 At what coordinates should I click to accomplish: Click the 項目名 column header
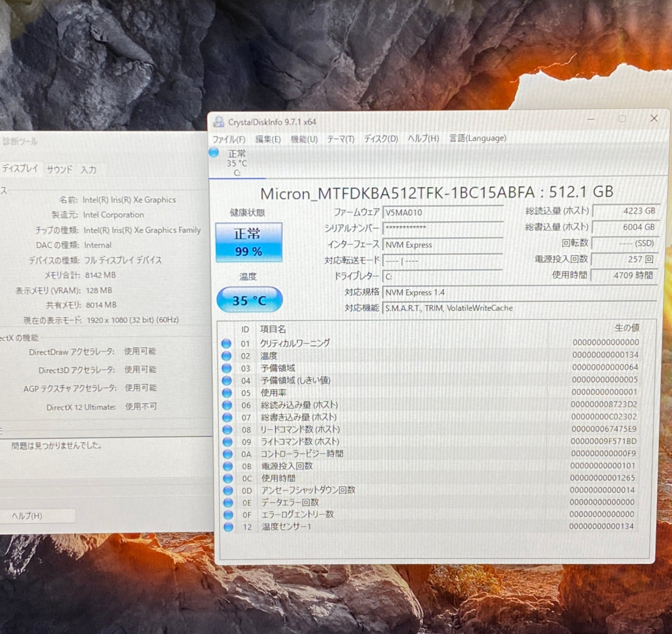(x=273, y=329)
